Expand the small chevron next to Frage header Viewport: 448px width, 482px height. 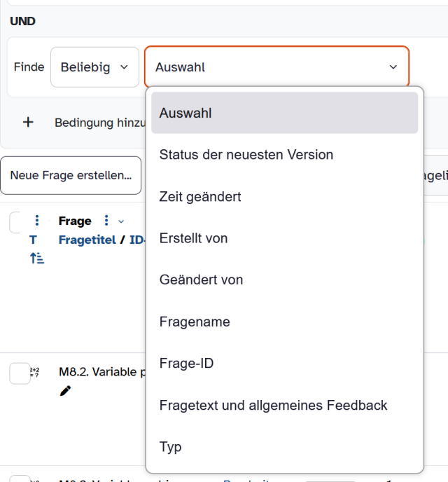pyautogui.click(x=121, y=221)
